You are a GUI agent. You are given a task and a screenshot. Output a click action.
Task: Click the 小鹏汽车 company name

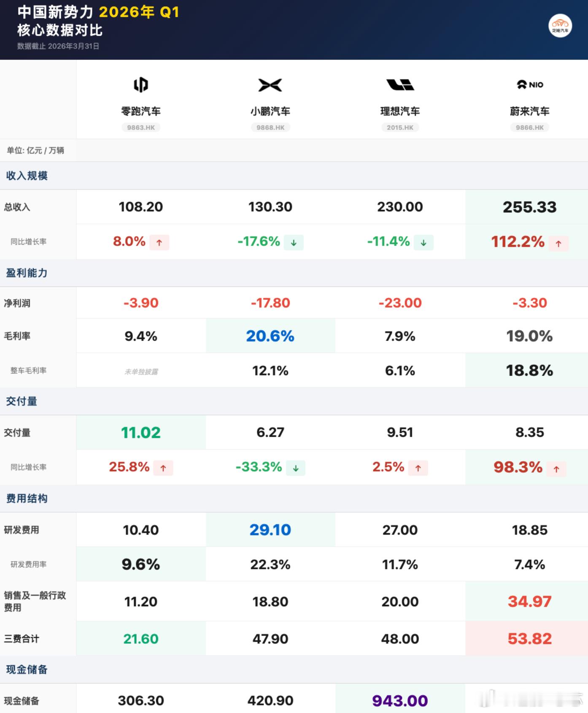[270, 111]
